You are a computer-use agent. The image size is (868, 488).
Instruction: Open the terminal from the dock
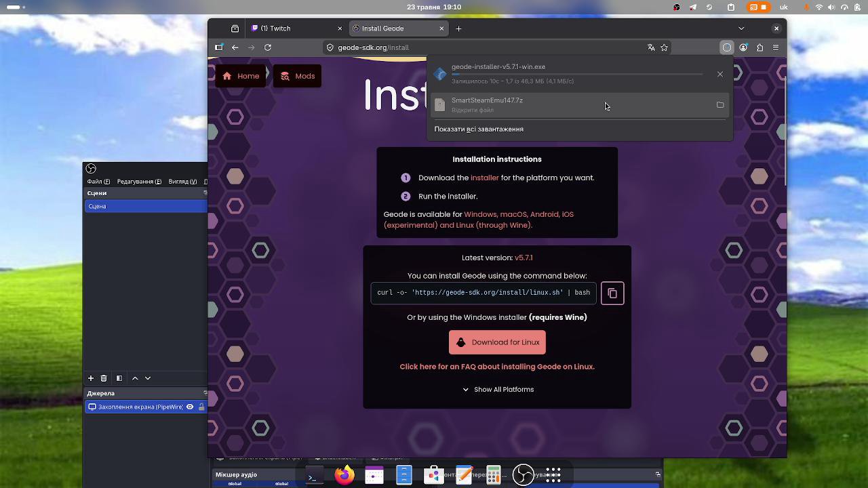[x=315, y=475]
